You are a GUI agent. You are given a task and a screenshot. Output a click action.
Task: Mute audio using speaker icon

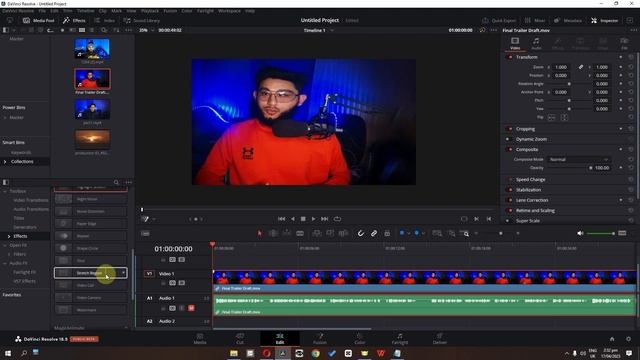pos(580,233)
